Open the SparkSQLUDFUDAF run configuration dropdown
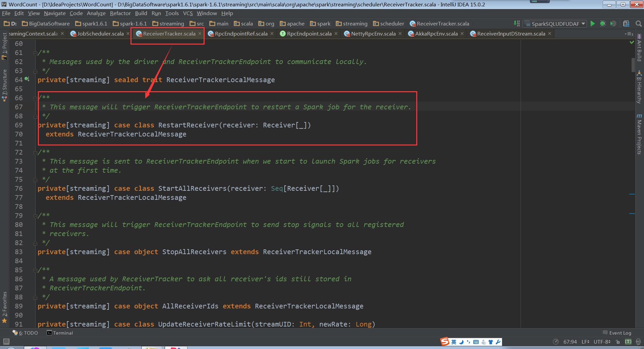The image size is (644, 349). coord(555,23)
